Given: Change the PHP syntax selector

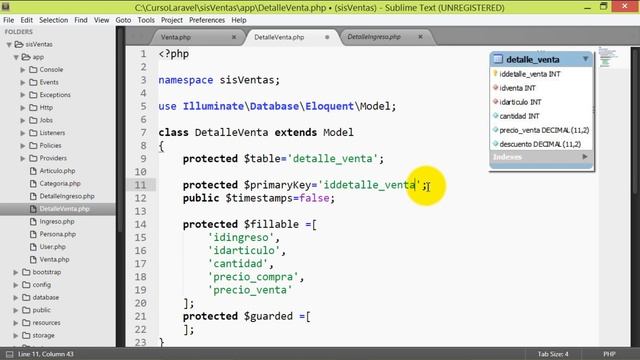Looking at the screenshot, I should (x=609, y=354).
